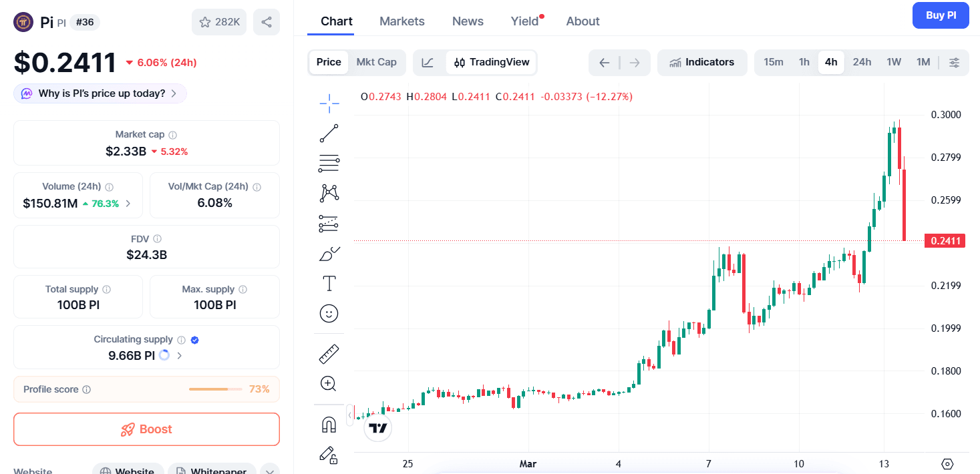980x474 pixels.
Task: Select the 1W timeframe
Action: coord(893,61)
